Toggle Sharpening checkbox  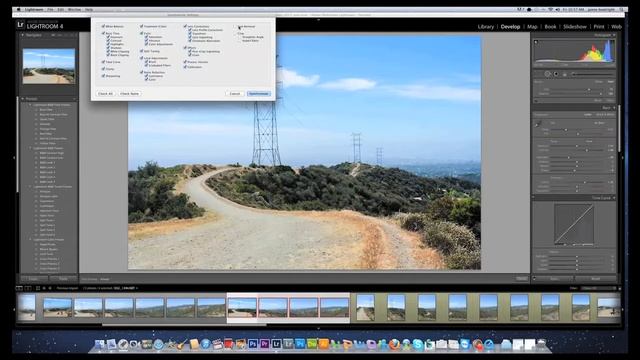click(103, 76)
